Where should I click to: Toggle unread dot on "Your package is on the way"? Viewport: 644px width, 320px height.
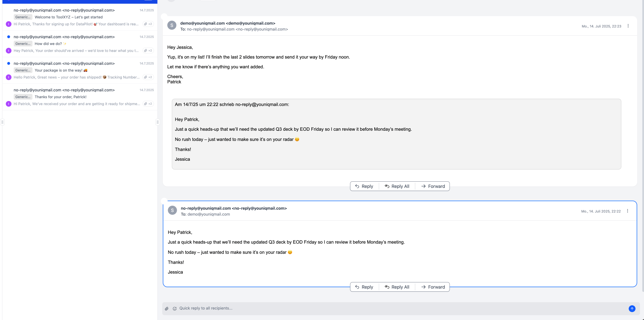[x=9, y=63]
